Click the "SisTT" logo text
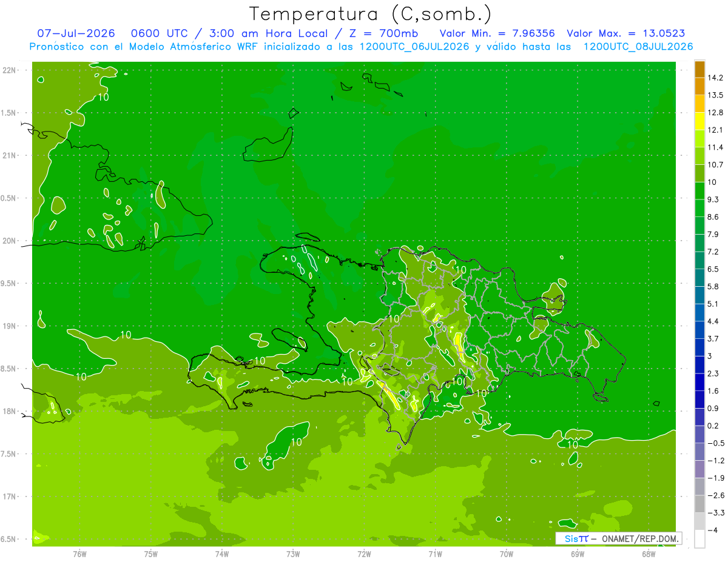The width and height of the screenshot is (728, 562). (576, 538)
